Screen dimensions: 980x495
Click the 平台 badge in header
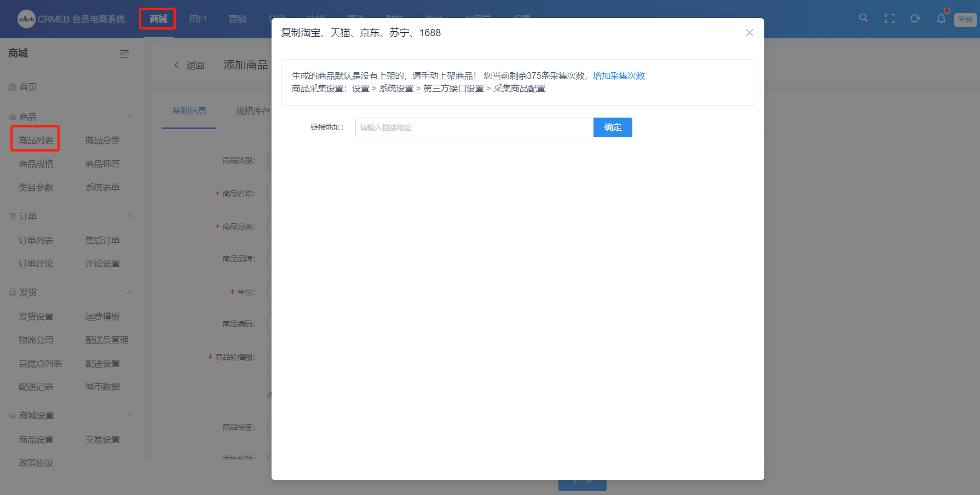[965, 20]
